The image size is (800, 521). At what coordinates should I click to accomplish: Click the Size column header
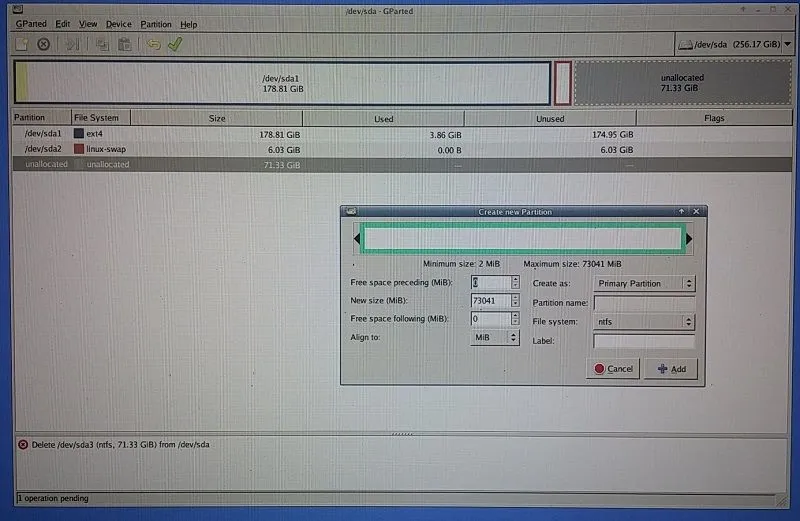coord(216,118)
